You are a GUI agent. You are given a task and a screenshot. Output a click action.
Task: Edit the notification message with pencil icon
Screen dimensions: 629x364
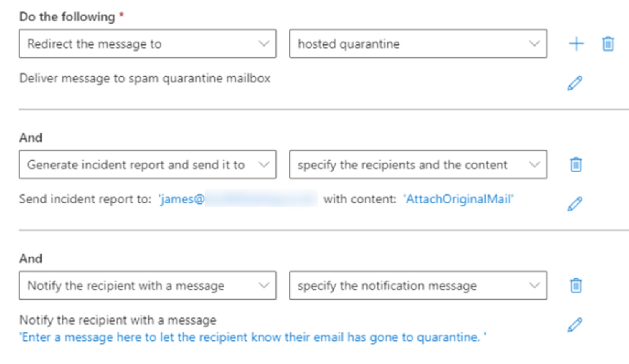[575, 325]
